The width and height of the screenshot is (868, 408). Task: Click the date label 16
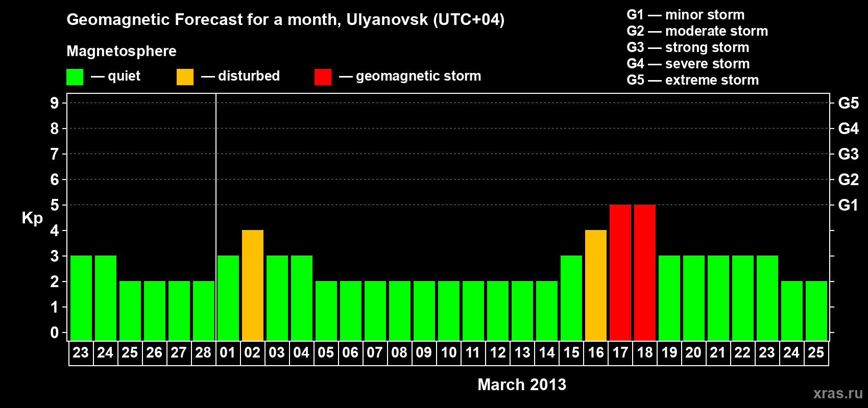596,352
